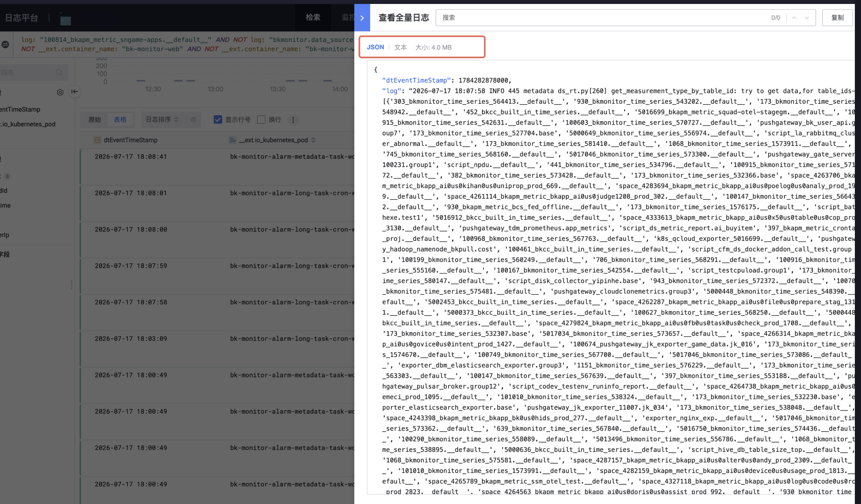
Task: Open more options three-dot menu
Action: coord(293,120)
